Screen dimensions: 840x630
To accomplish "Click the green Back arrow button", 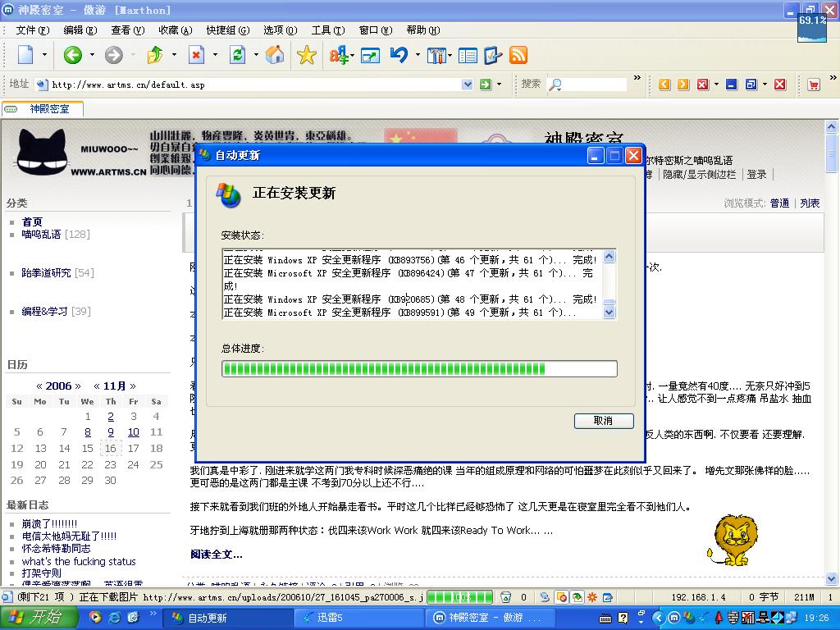I will pyautogui.click(x=72, y=55).
